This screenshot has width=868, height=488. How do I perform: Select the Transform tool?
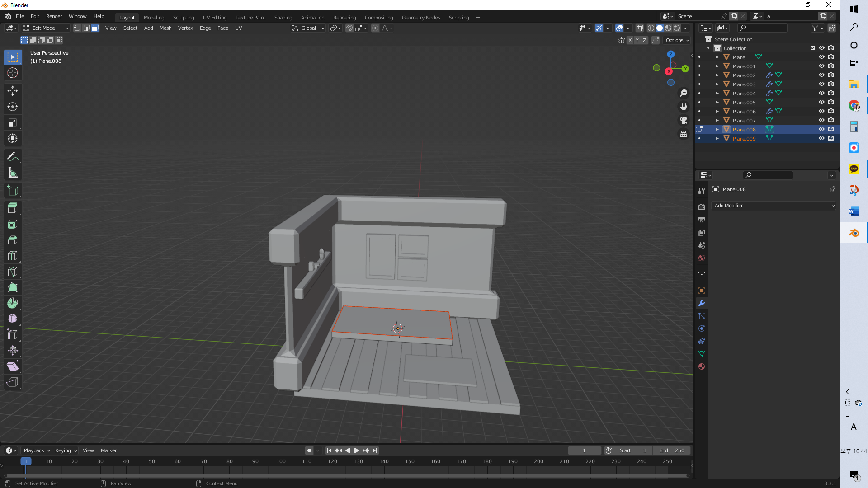click(13, 138)
